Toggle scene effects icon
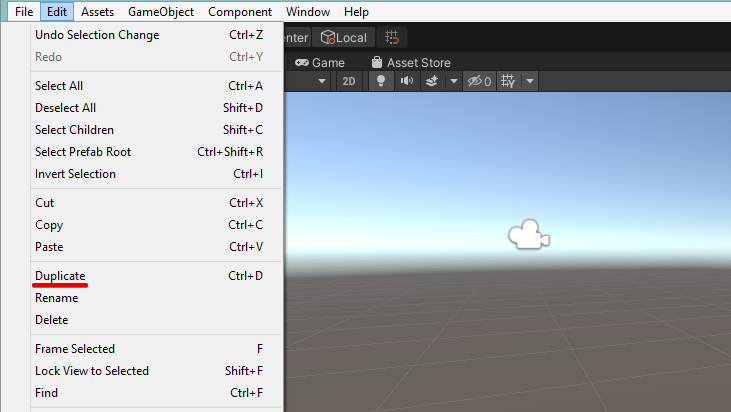The width and height of the screenshot is (731, 412). click(x=432, y=81)
